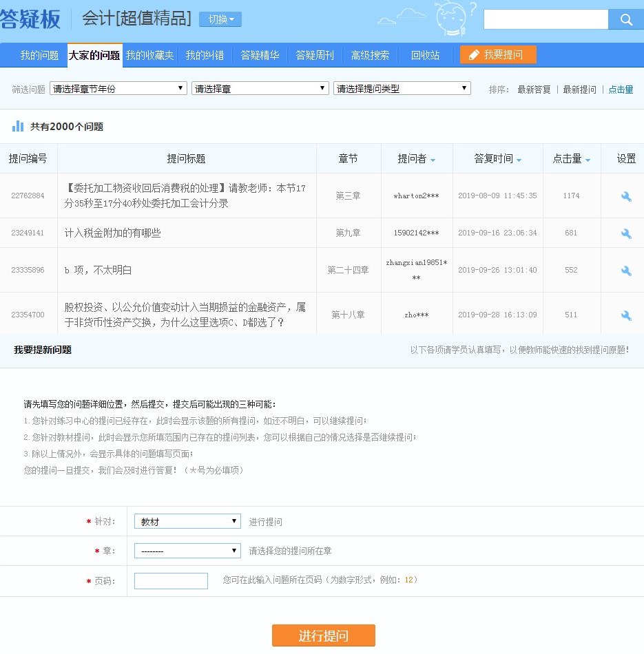The image size is (644, 654).
Task: Open the wrench settings icon for question 22762884
Action: pyautogui.click(x=625, y=196)
